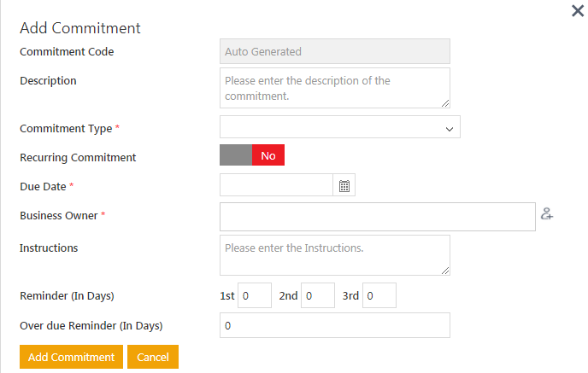This screenshot has width=588, height=373.
Task: Click into the Instructions text area
Action: tap(334, 255)
